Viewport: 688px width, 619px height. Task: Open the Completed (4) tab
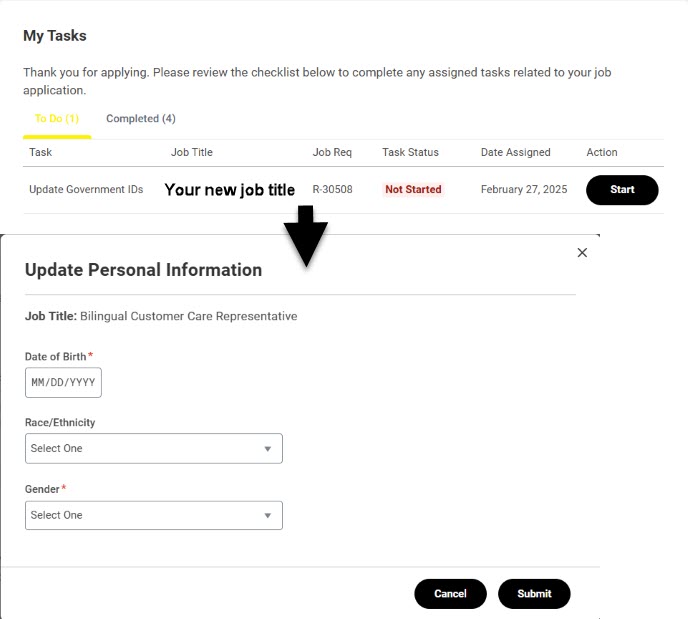141,119
